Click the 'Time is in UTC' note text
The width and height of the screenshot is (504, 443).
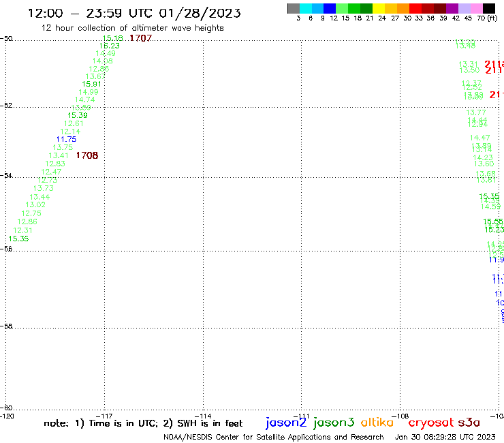tap(123, 423)
